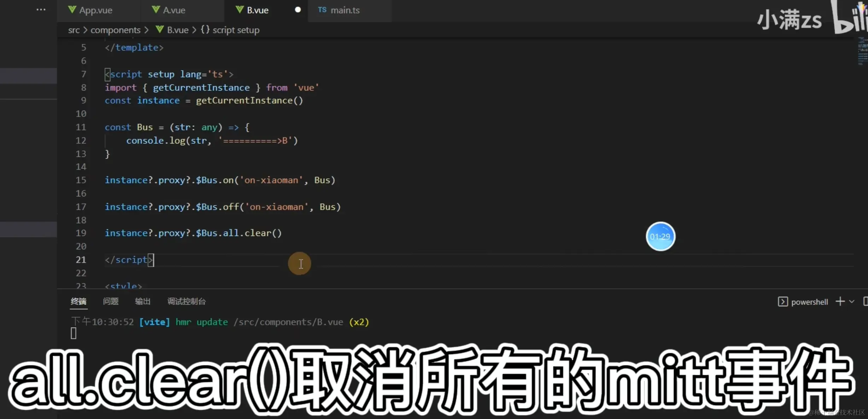Click the script setup braces breadcrumb icon
The height and width of the screenshot is (419, 868).
205,30
